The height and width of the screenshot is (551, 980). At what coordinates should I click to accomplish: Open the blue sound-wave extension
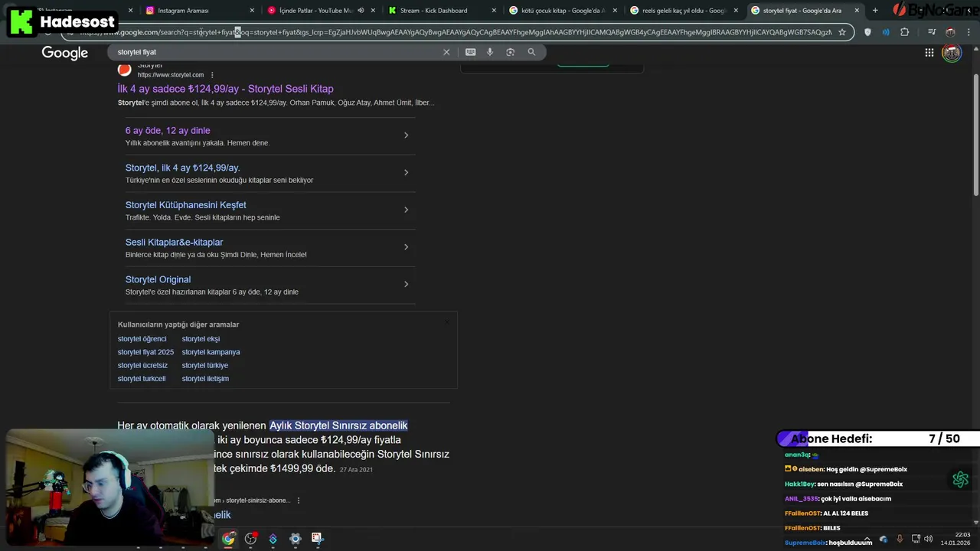tap(886, 32)
